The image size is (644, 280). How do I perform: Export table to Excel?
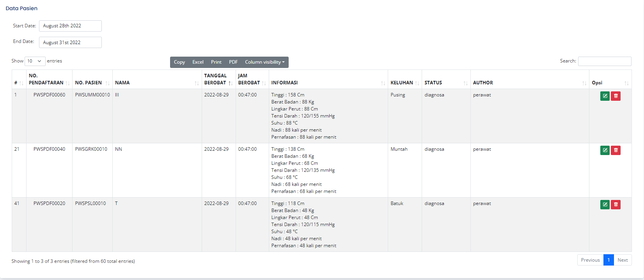pyautogui.click(x=198, y=62)
